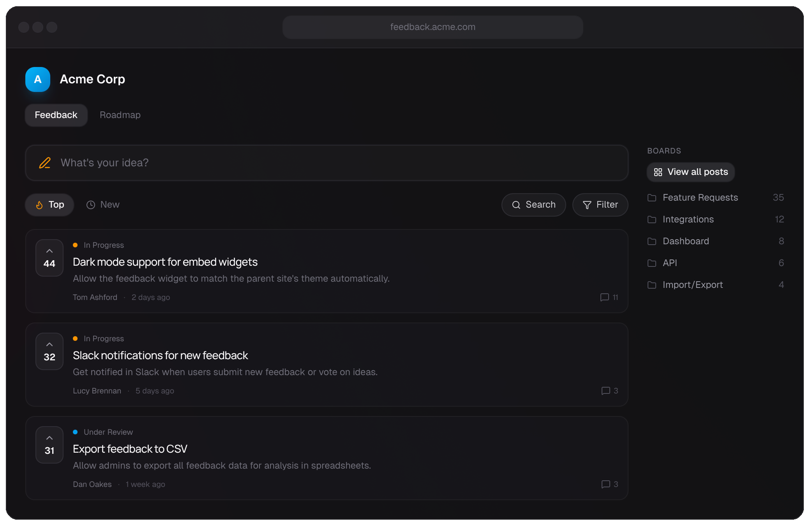
Task: Open the Filter options
Action: [600, 205]
